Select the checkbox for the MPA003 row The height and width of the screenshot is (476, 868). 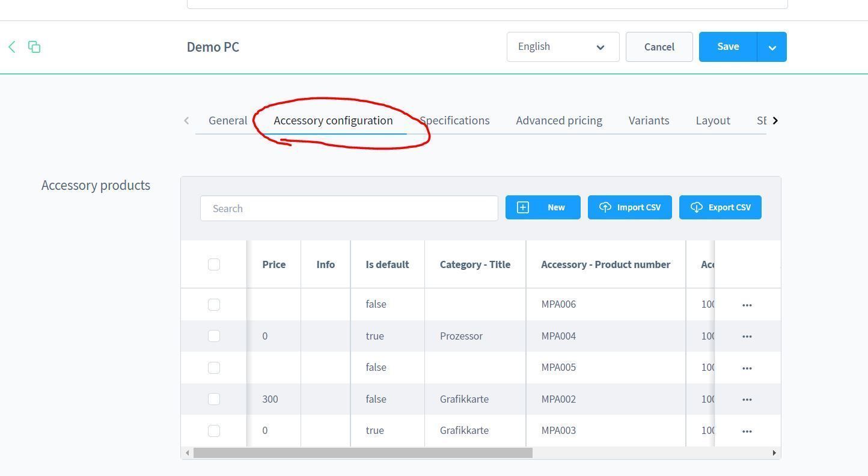click(x=214, y=431)
